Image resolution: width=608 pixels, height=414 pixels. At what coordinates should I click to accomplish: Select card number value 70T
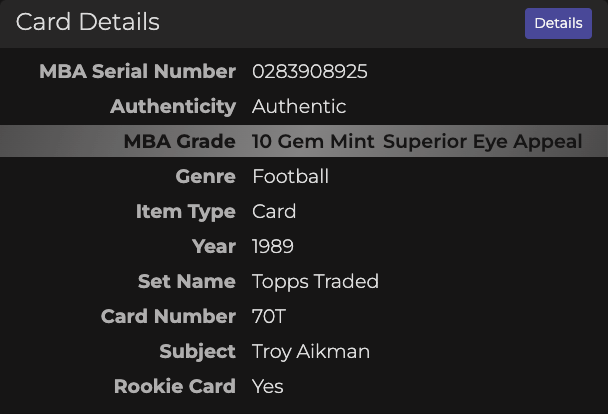[x=269, y=317]
